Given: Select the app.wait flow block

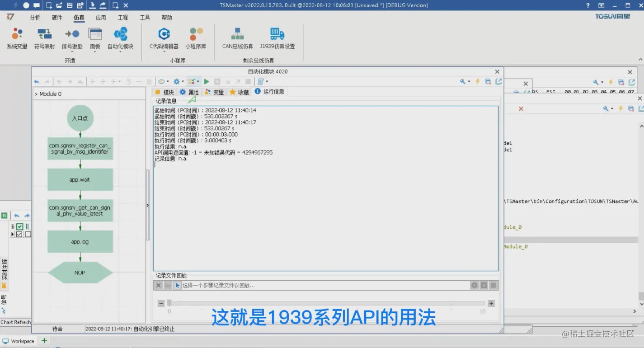Looking at the screenshot, I should [x=80, y=179].
